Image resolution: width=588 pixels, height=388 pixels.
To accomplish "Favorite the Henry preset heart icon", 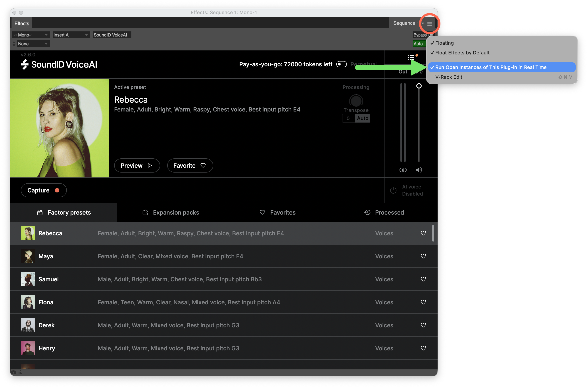I will 423,348.
